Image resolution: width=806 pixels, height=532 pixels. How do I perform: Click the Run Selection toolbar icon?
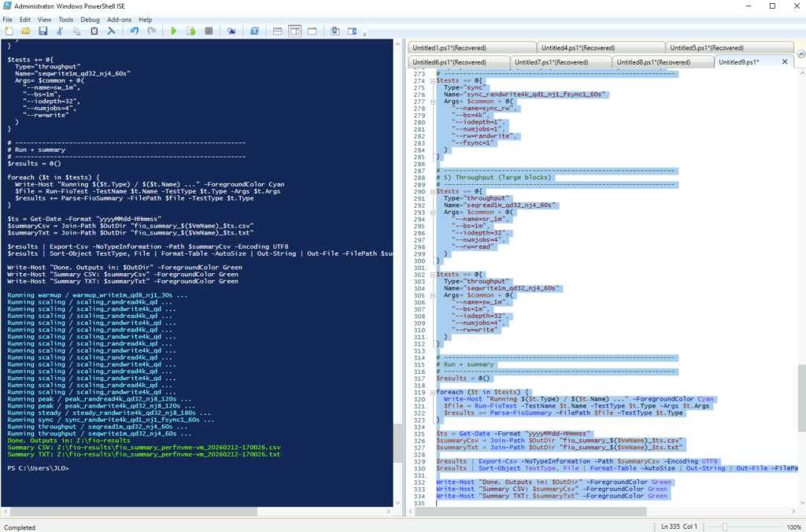(190, 31)
